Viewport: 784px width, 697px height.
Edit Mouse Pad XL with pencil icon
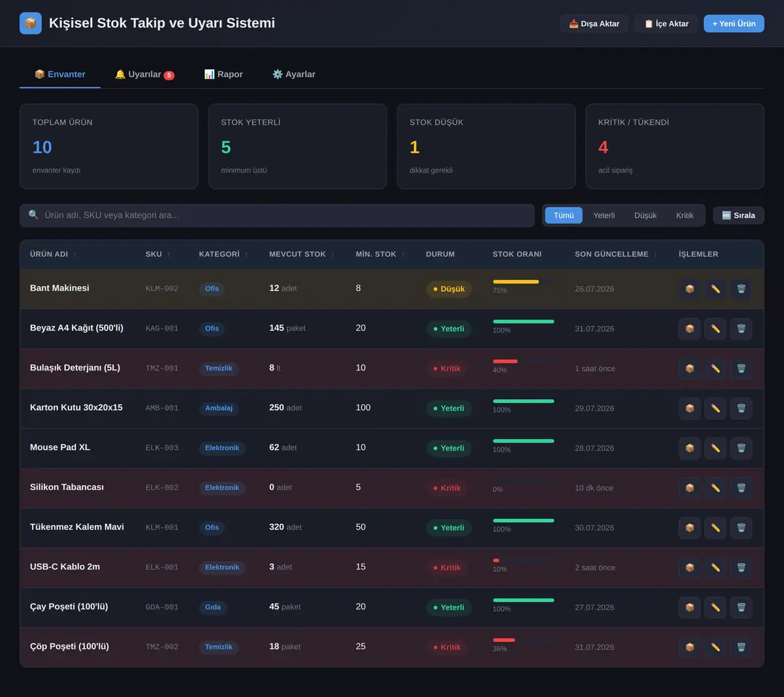[715, 448]
